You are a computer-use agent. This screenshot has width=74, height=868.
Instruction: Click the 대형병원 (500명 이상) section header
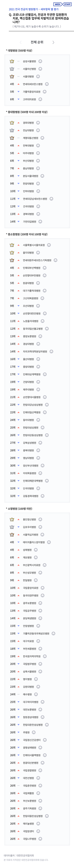click(19, 51)
